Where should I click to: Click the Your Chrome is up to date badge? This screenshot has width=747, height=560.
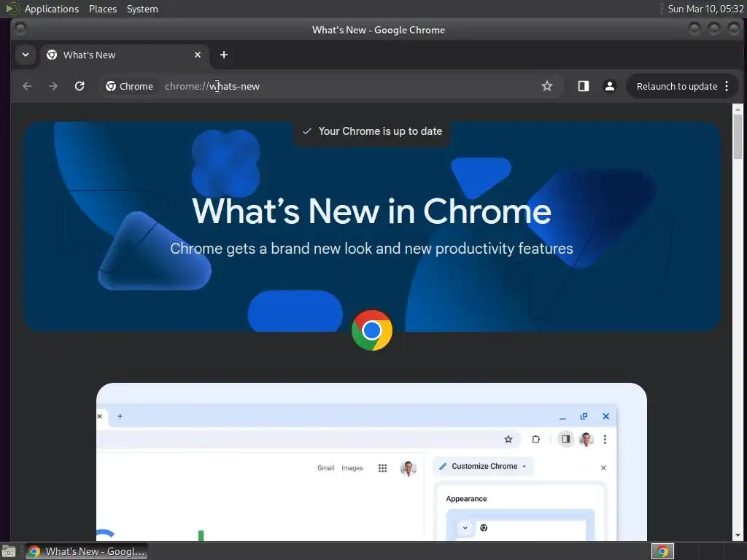372,131
